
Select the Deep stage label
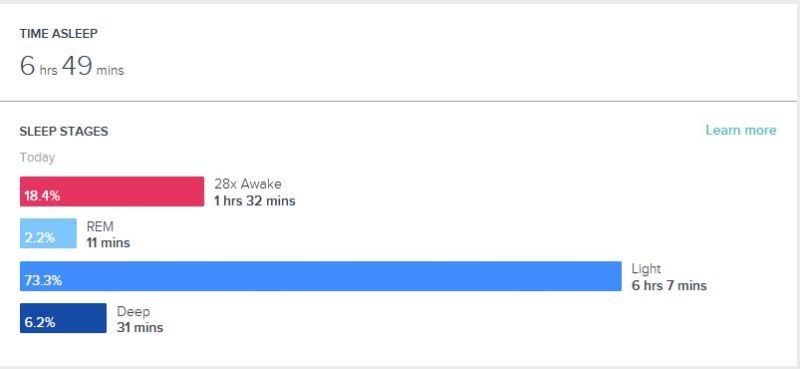[133, 311]
